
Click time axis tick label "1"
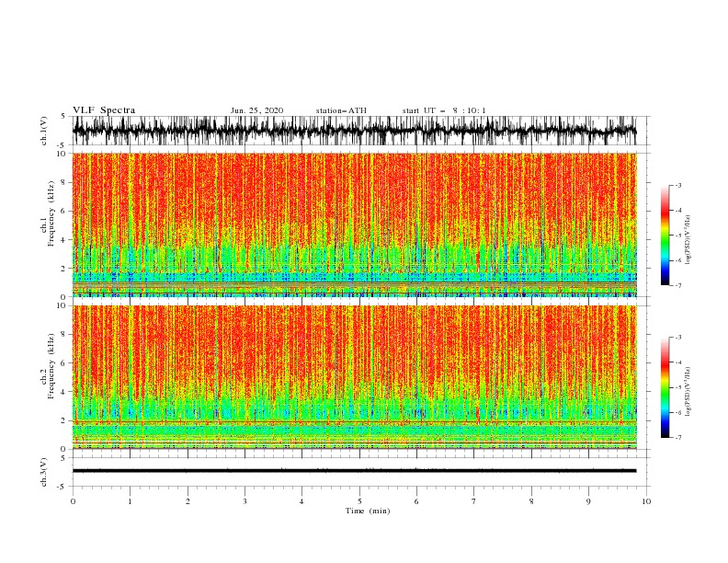(131, 501)
